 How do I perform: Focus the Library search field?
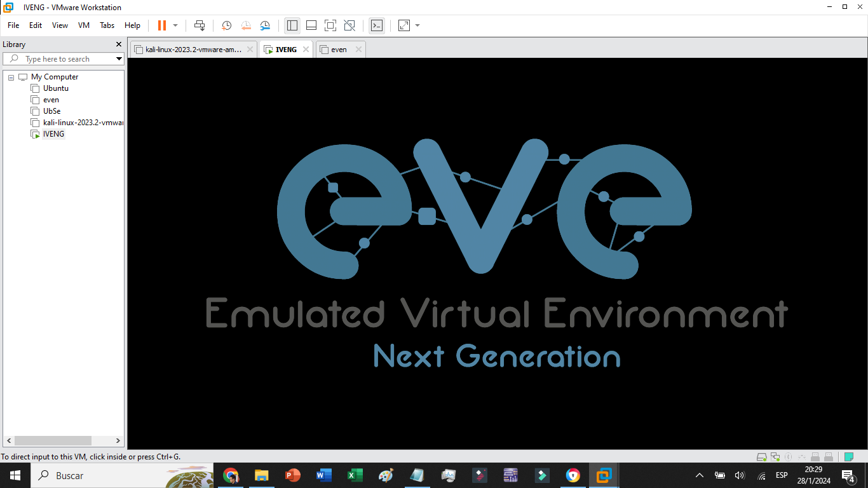point(64,59)
